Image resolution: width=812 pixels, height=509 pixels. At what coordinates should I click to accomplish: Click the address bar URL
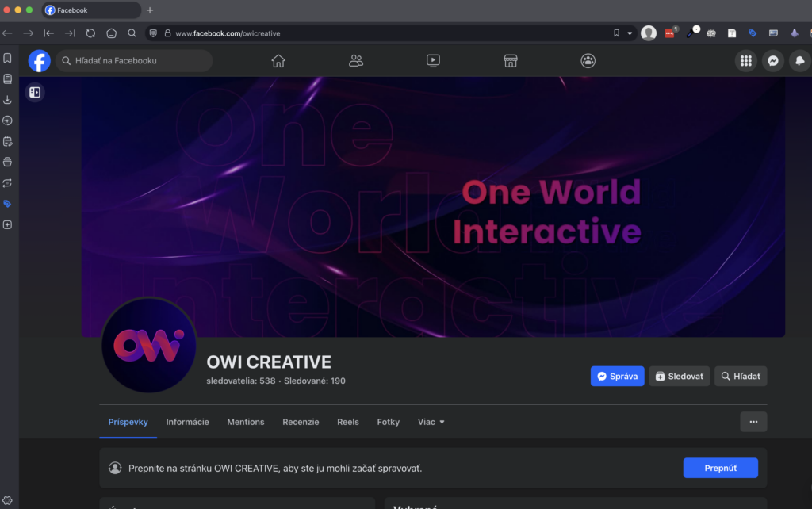tap(228, 33)
